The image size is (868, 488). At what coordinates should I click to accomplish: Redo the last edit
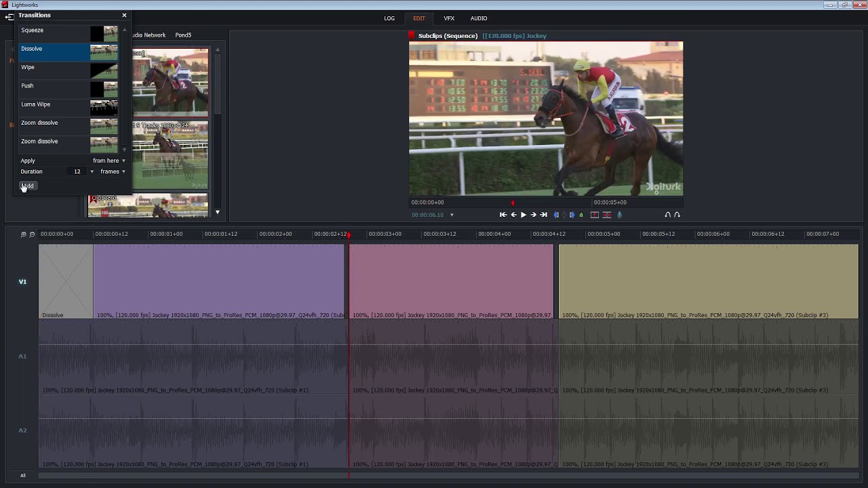677,215
